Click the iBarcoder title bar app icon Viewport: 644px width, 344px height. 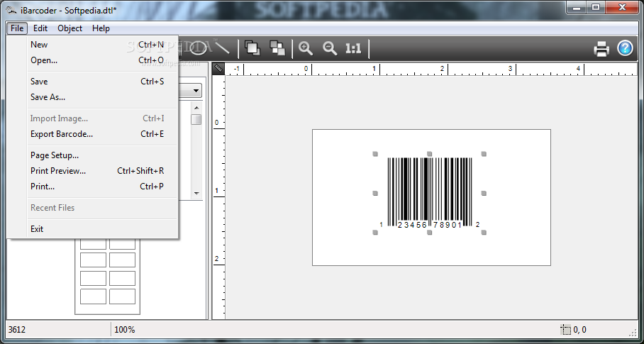pos(12,10)
